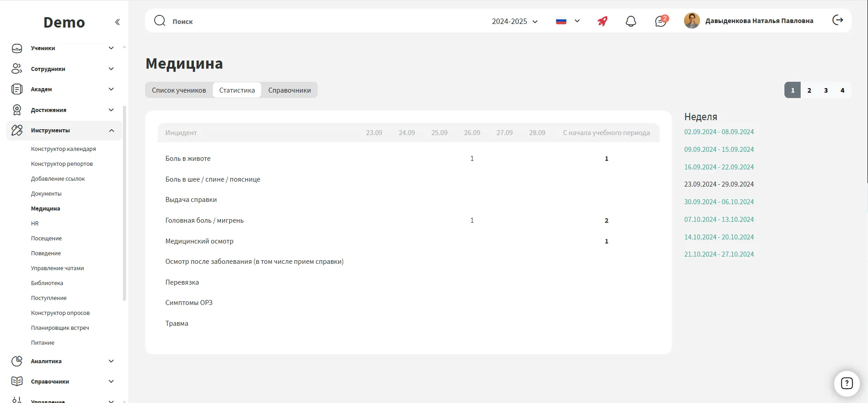Image resolution: width=868 pixels, height=403 pixels.
Task: Select week 02.09.2024 - 08.09.2024
Action: pyautogui.click(x=718, y=132)
